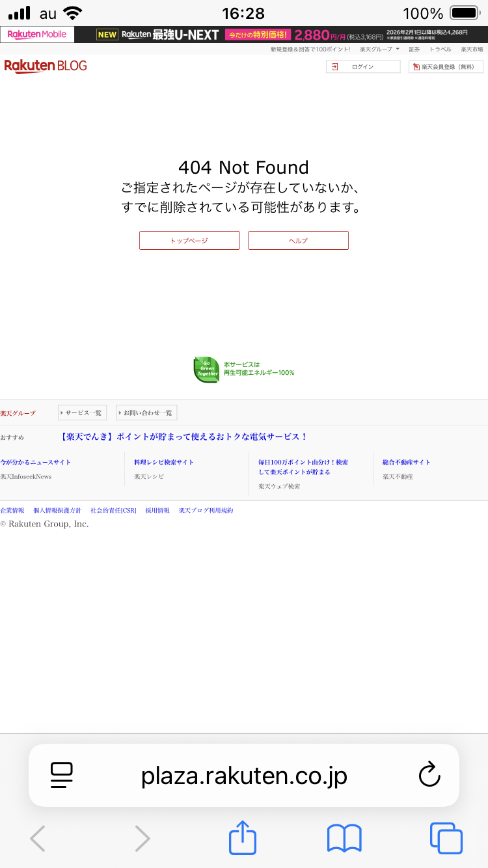Open the 個人情報保護方針 footer link
The height and width of the screenshot is (868, 488).
tap(57, 511)
